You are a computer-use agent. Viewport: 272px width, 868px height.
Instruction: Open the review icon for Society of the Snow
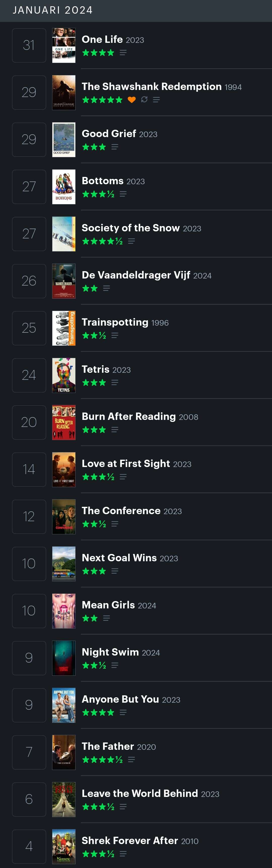(132, 241)
